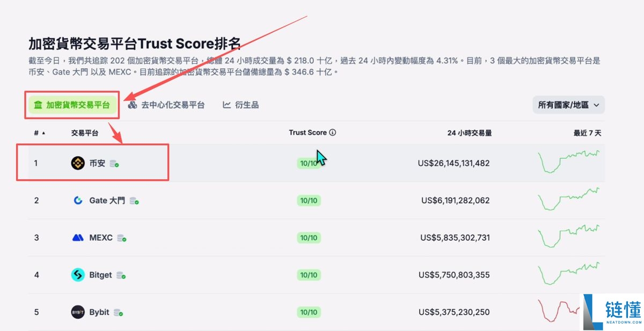Screen dimensions: 644x331
Task: Click the 链懂 watermark logo
Action: pos(613,312)
